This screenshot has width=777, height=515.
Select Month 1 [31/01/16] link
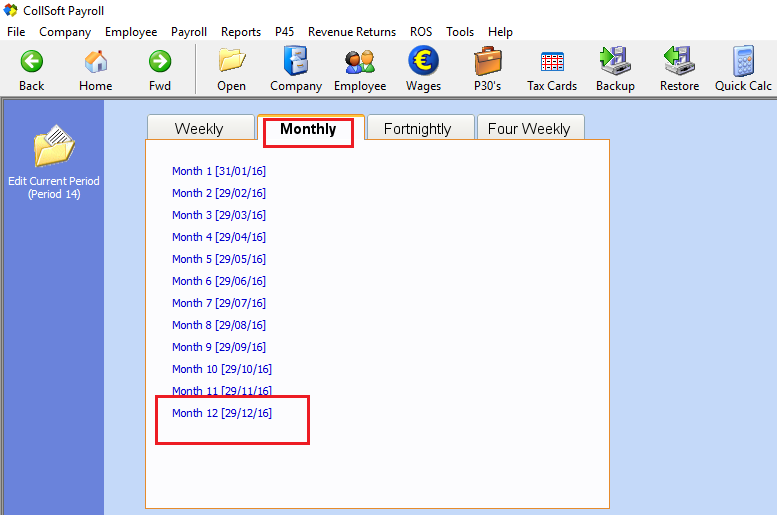pos(219,171)
